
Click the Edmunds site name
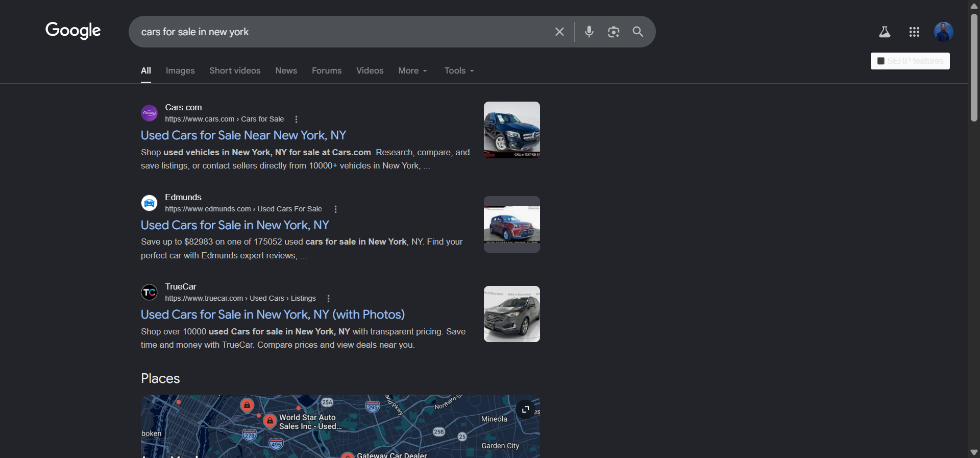click(x=183, y=197)
